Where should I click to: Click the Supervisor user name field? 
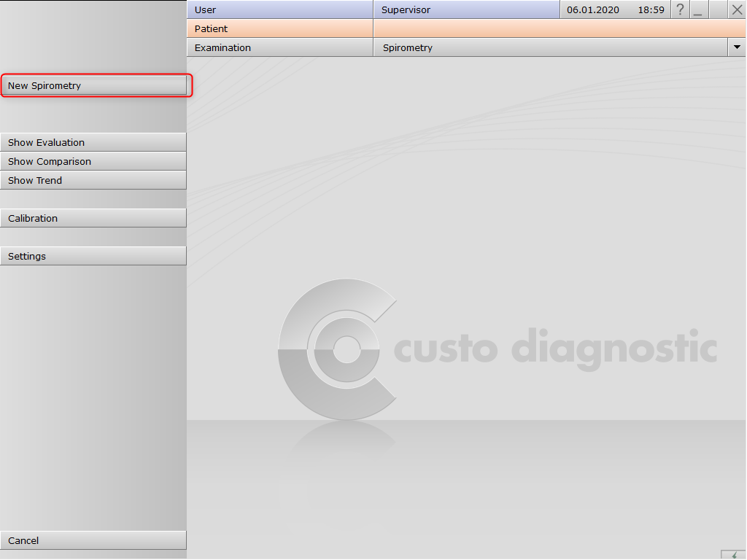point(467,9)
